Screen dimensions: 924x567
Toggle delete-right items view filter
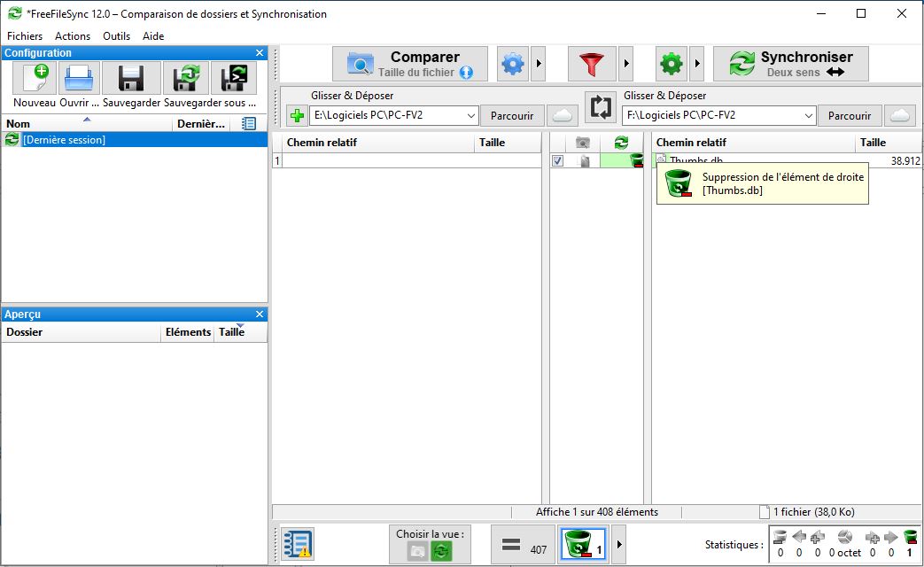click(x=584, y=543)
